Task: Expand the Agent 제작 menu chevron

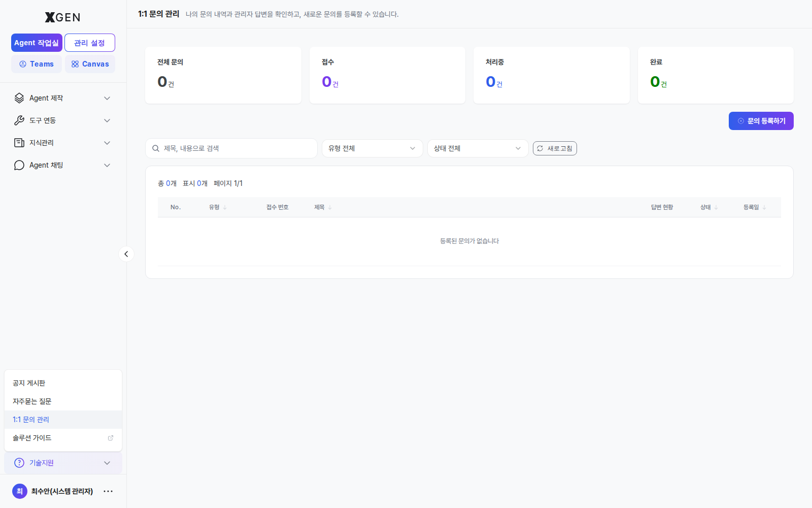Action: pyautogui.click(x=107, y=98)
